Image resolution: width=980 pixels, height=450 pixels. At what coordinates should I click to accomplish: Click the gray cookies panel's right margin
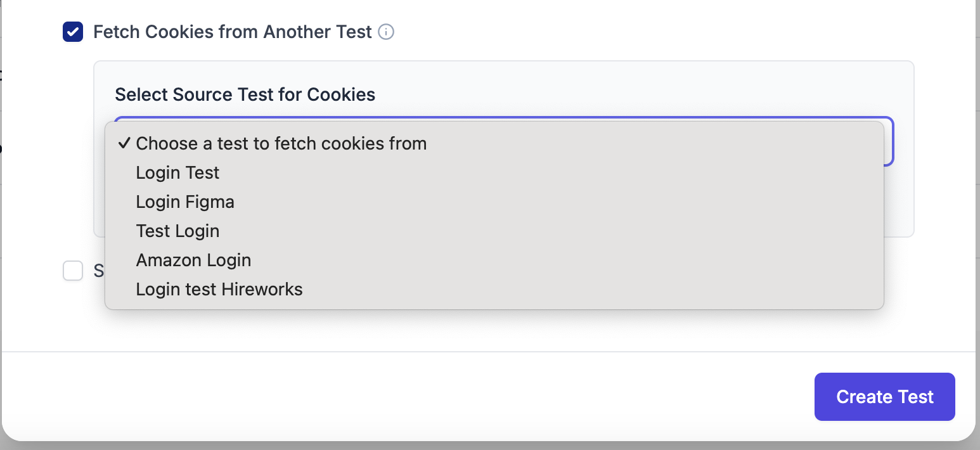click(x=899, y=203)
